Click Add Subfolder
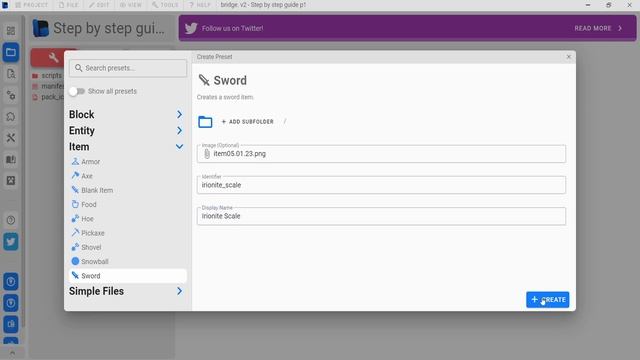640x360 pixels. (247, 122)
